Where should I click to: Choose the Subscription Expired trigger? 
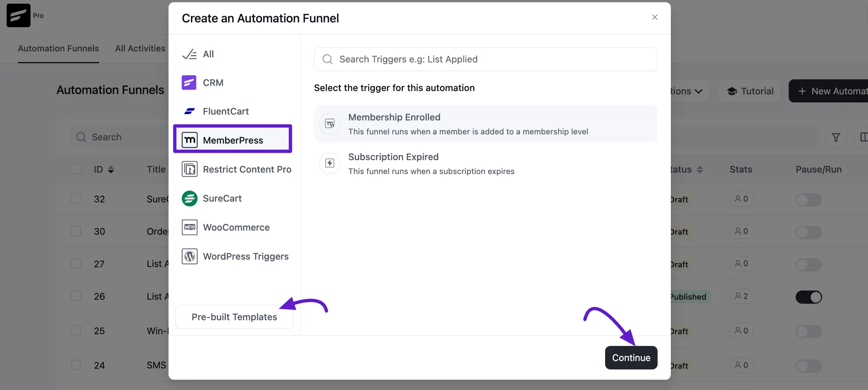click(485, 163)
